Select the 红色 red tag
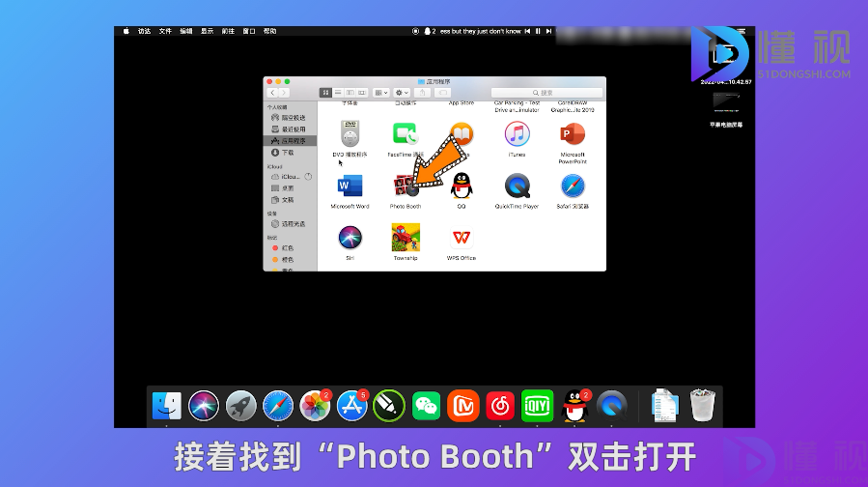 click(289, 248)
